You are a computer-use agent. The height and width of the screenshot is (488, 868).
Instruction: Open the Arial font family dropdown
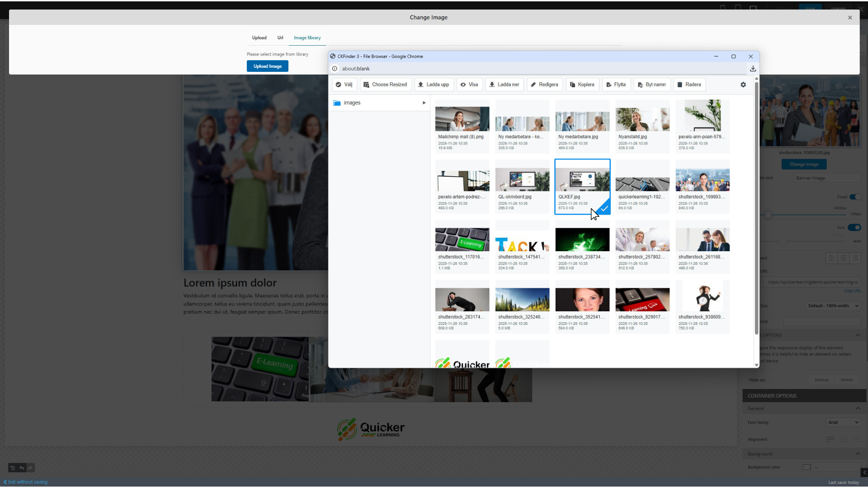(x=843, y=422)
